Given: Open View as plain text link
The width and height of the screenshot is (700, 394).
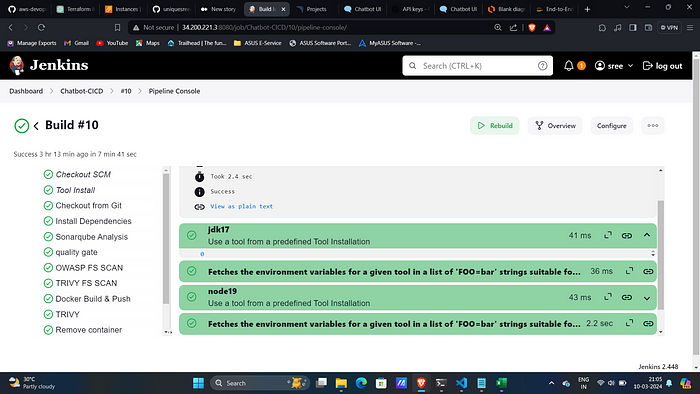Looking at the screenshot, I should pyautogui.click(x=242, y=206).
